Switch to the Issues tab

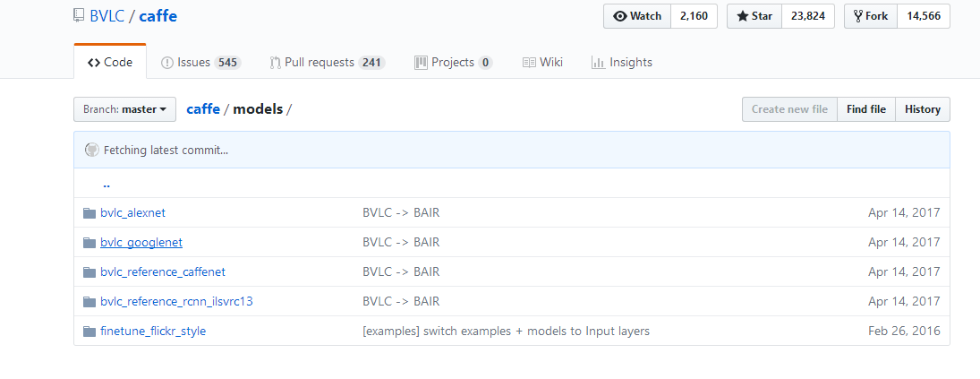(201, 62)
